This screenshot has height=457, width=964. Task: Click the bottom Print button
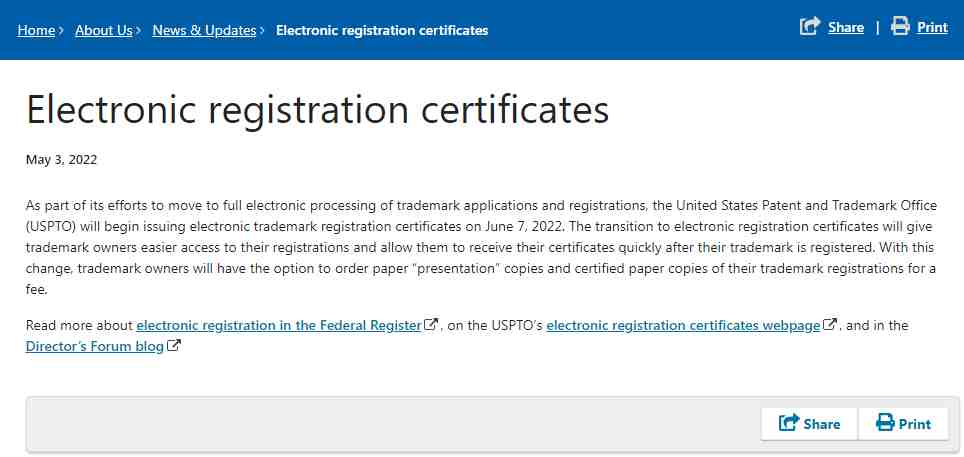903,424
